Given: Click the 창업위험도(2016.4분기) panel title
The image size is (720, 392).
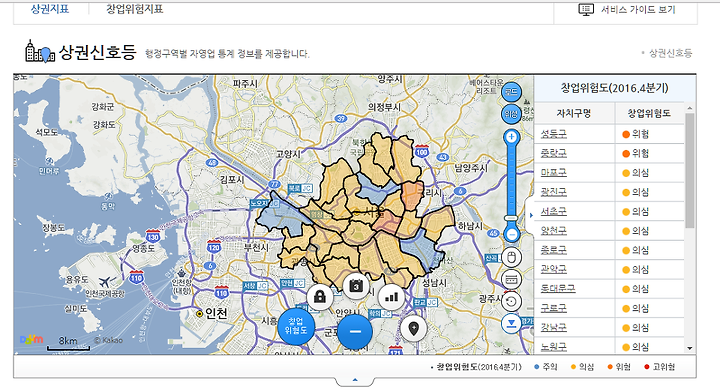Looking at the screenshot, I should [614, 88].
